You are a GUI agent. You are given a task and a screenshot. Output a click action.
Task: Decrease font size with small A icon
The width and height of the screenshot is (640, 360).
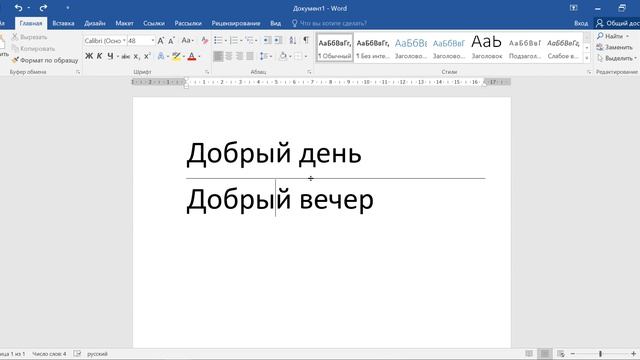point(171,40)
